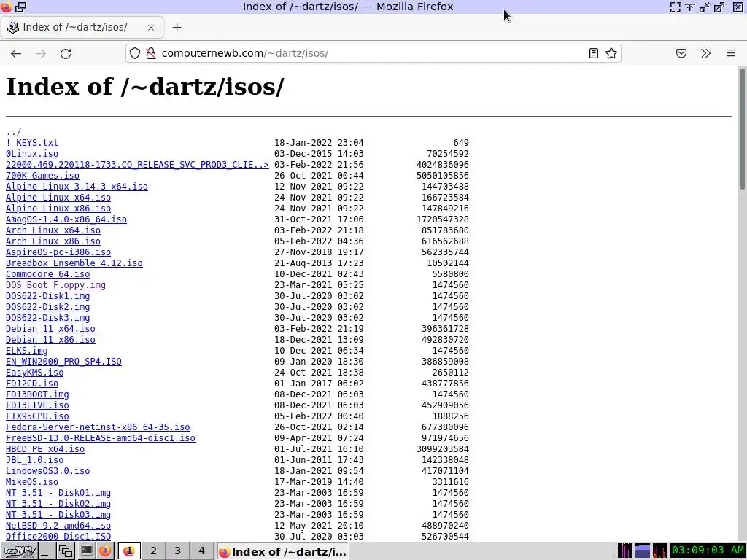Select the Index of /~dartz/isos/ tab
The height and width of the screenshot is (560, 747).
point(82,27)
